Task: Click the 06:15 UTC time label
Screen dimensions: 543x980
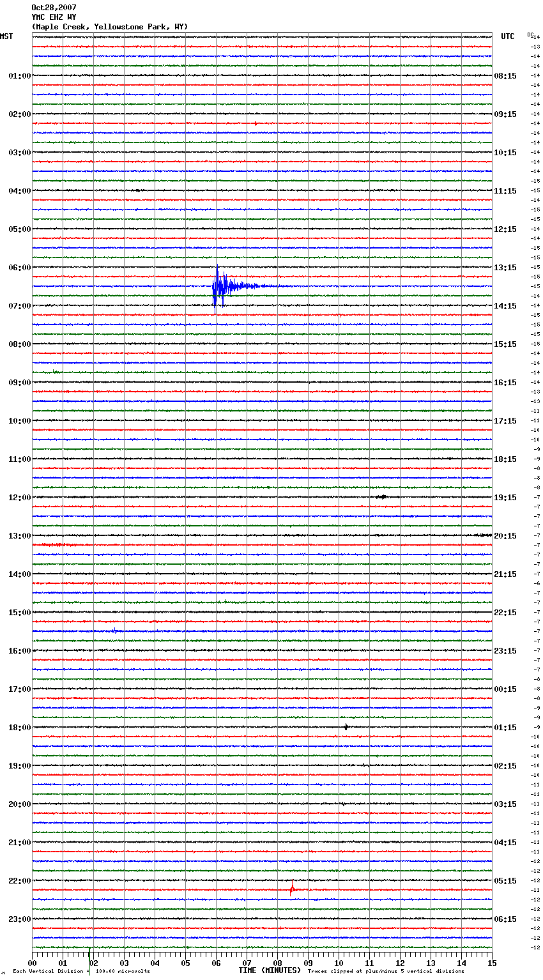Action: click(x=505, y=919)
